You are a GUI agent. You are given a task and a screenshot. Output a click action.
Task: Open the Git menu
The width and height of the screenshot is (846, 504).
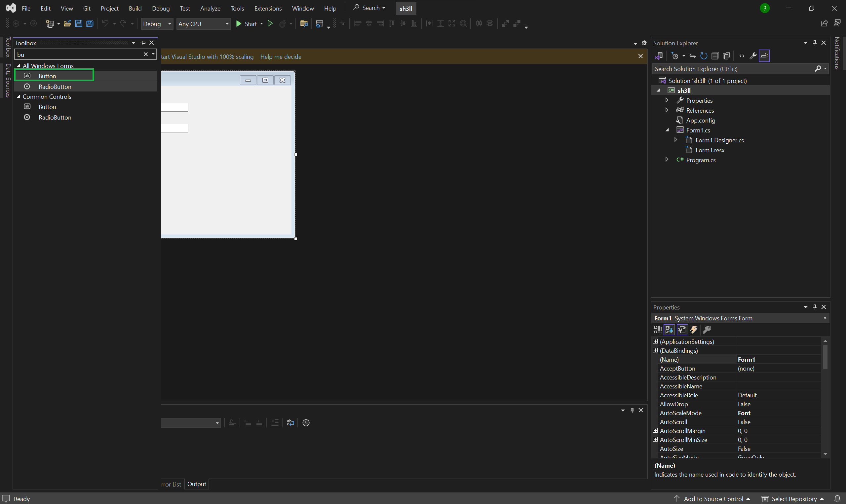(x=87, y=9)
